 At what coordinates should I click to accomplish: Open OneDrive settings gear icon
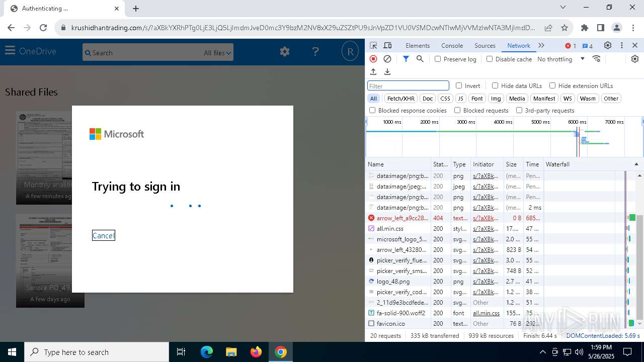285,51
